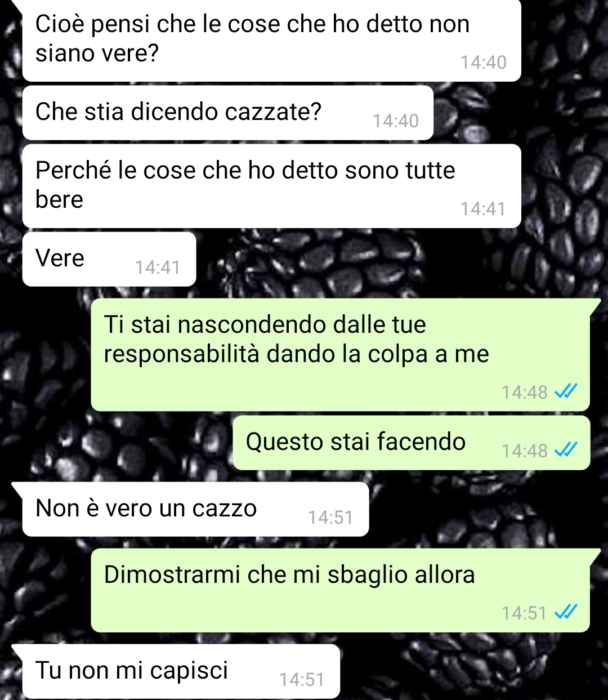
Task: Tap the blue read-receipt ticks on 'Questo stai facendo'
Action: click(566, 450)
